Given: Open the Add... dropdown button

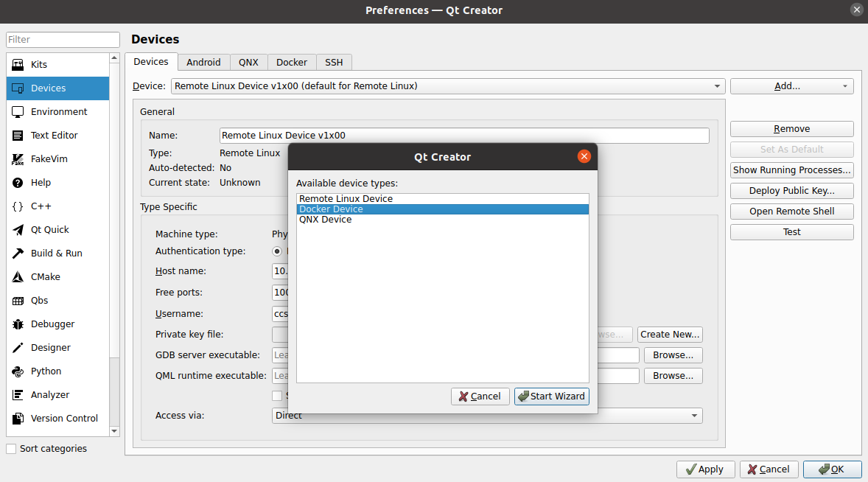Looking at the screenshot, I should [791, 86].
